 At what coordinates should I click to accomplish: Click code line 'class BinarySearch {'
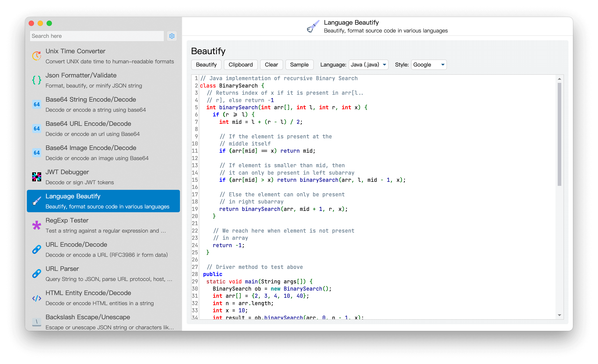tap(232, 86)
